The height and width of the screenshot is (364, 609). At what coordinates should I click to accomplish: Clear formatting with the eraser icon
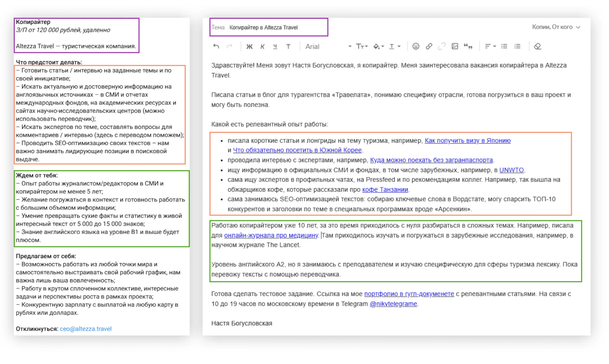[537, 46]
